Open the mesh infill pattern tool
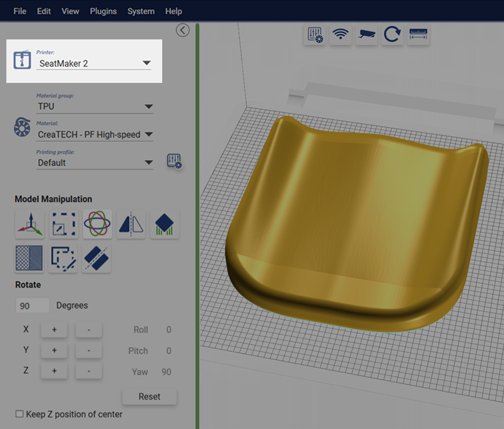This screenshot has height=429, width=504. tap(29, 258)
